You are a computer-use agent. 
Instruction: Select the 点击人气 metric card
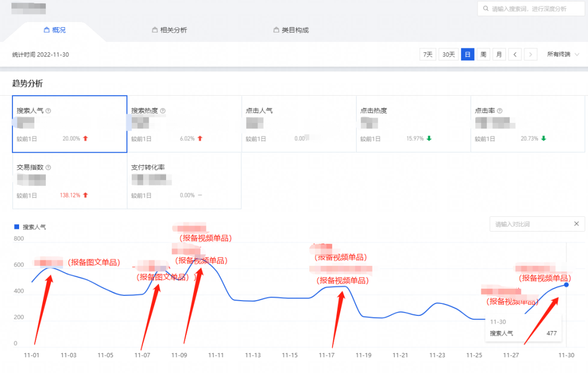(298, 124)
